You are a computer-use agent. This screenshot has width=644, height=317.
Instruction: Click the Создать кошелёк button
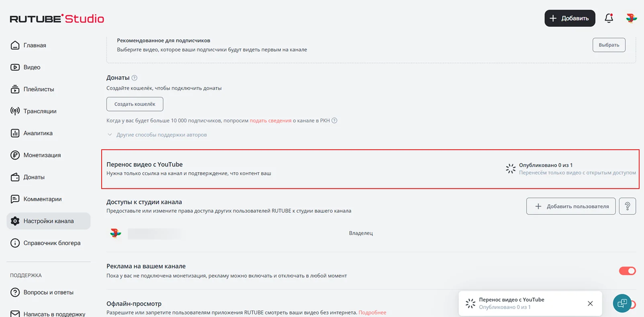135,104
